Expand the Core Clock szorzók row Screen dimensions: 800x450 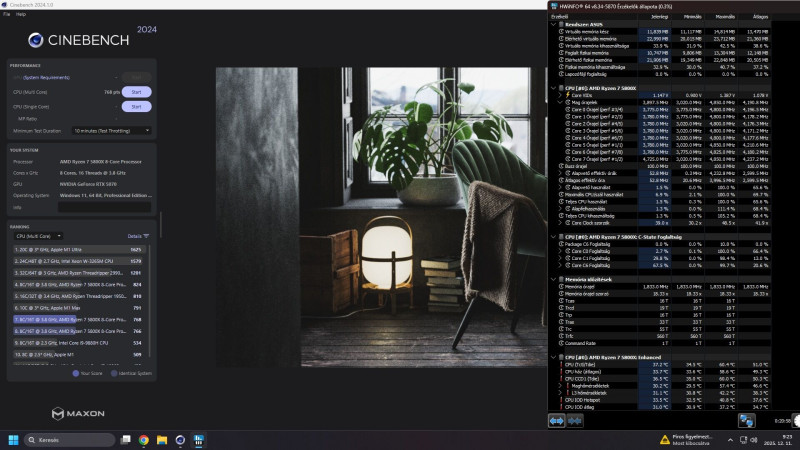(560, 223)
